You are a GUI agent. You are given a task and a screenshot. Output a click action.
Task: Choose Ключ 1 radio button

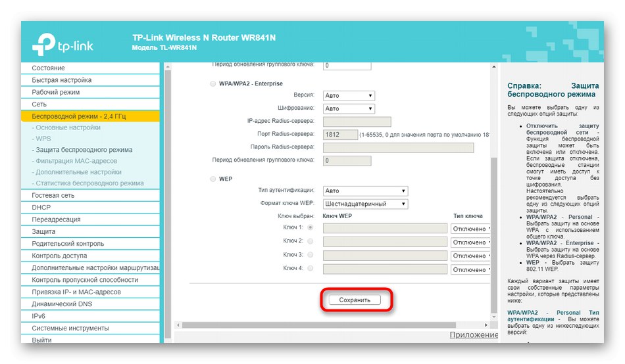[x=310, y=227]
